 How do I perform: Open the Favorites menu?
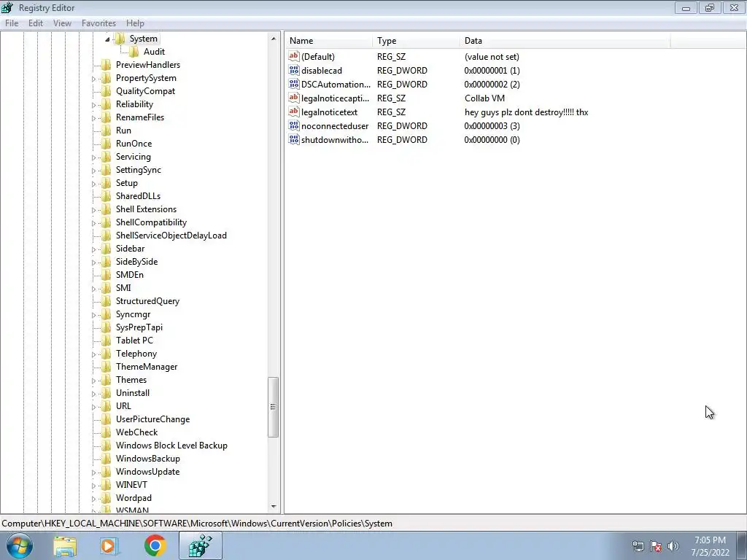pyautogui.click(x=98, y=23)
